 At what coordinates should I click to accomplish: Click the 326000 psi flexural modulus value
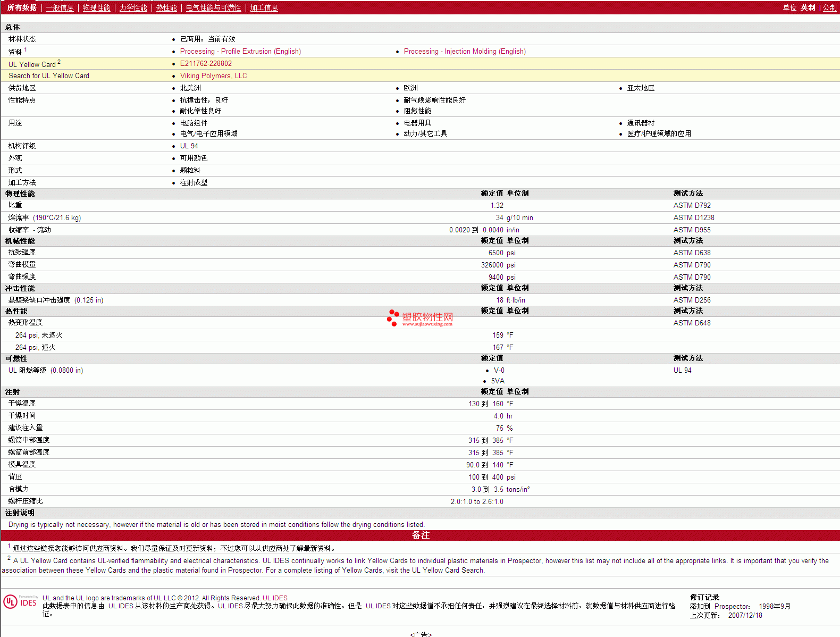[x=498, y=265]
